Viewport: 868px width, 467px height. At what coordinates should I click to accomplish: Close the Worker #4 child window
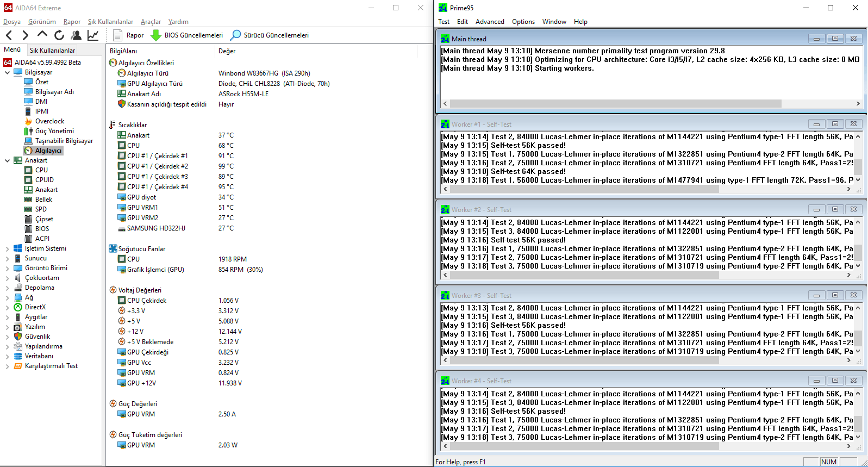pos(853,381)
